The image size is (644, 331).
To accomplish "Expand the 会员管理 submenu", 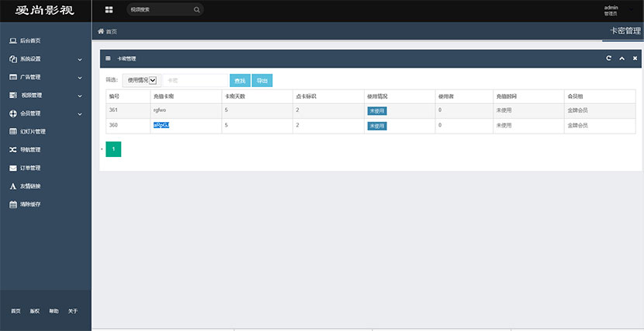I will 45,113.
